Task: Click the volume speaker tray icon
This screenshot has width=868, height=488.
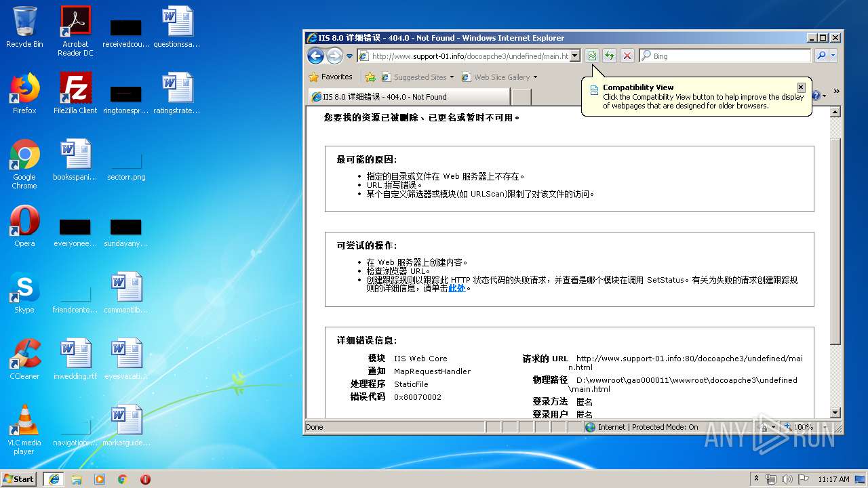Action: point(787,479)
